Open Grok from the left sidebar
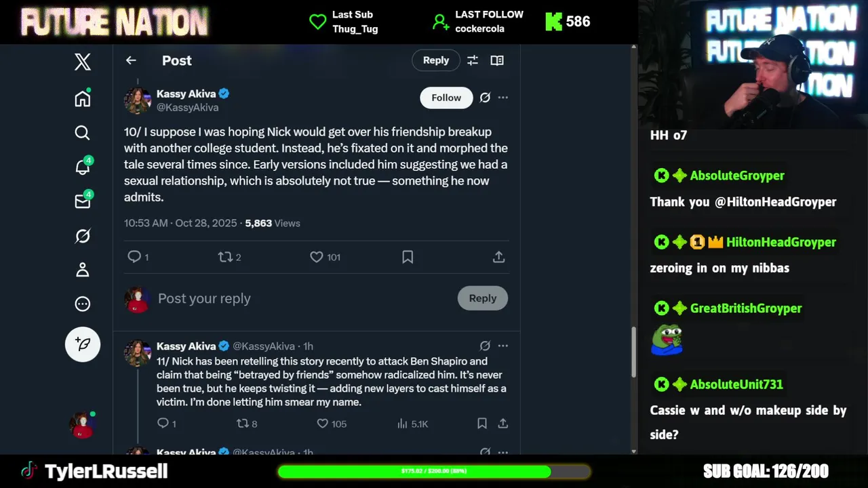 [x=83, y=236]
